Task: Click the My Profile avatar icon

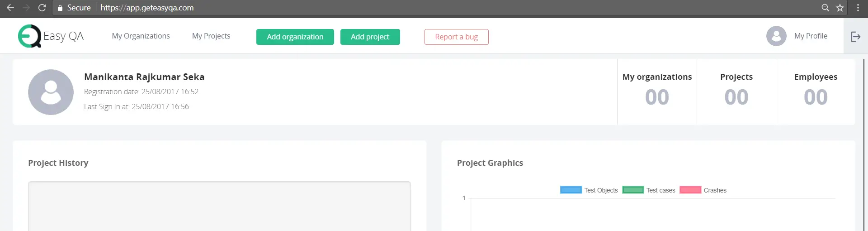Action: (776, 36)
